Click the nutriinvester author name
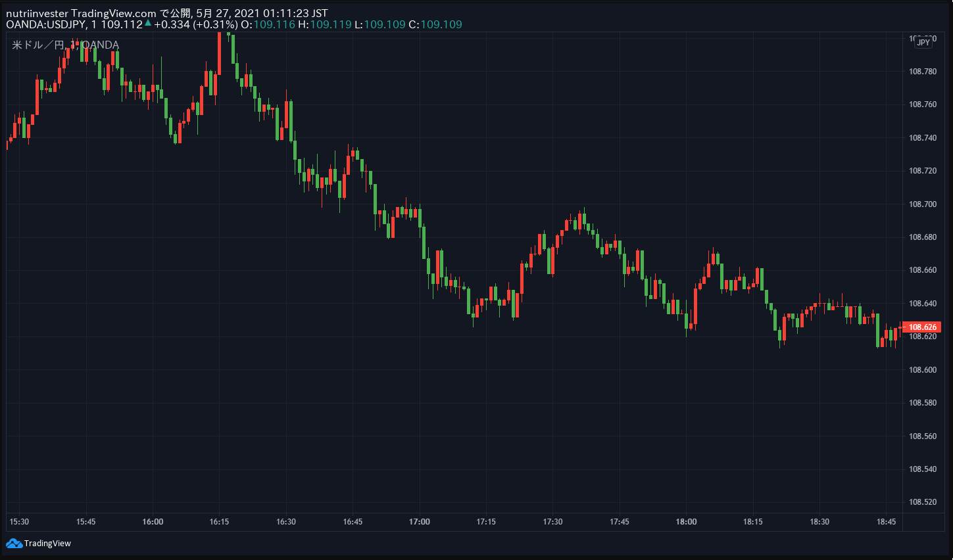Image resolution: width=953 pixels, height=560 pixels. [x=37, y=13]
